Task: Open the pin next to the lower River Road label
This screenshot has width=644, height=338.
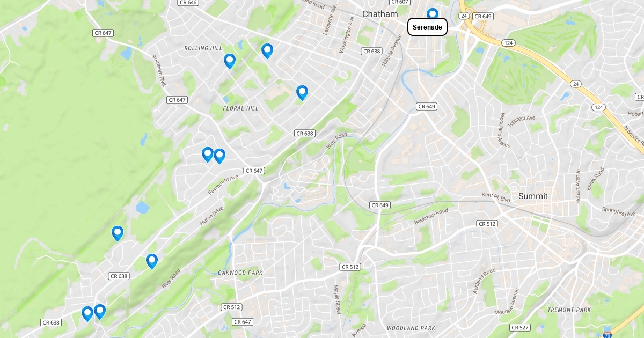Action: coord(152,261)
